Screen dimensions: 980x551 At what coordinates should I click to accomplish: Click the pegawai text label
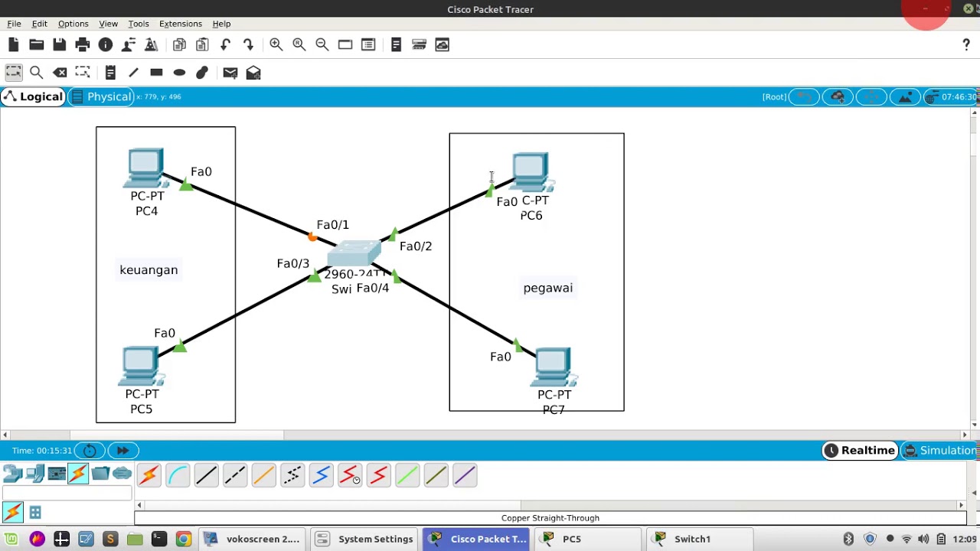[x=548, y=289]
